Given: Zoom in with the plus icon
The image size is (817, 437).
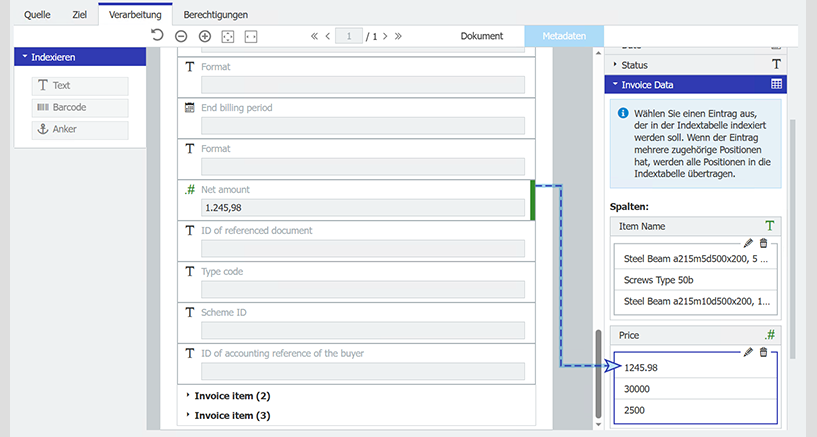Looking at the screenshot, I should coord(205,36).
